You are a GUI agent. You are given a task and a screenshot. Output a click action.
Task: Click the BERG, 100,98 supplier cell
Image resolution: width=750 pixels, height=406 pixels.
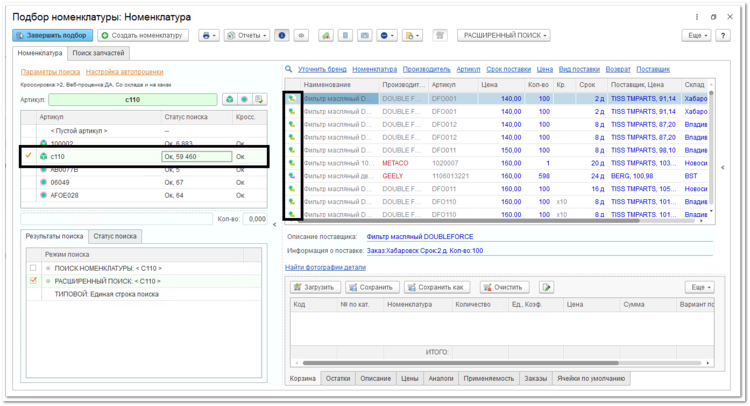(644, 176)
